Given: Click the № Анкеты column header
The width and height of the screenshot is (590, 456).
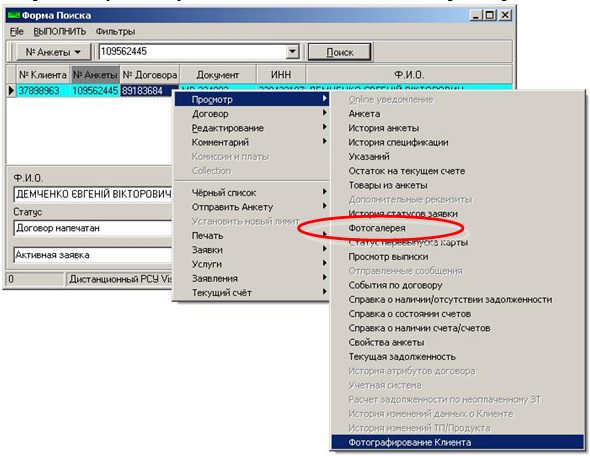Looking at the screenshot, I should [x=95, y=75].
